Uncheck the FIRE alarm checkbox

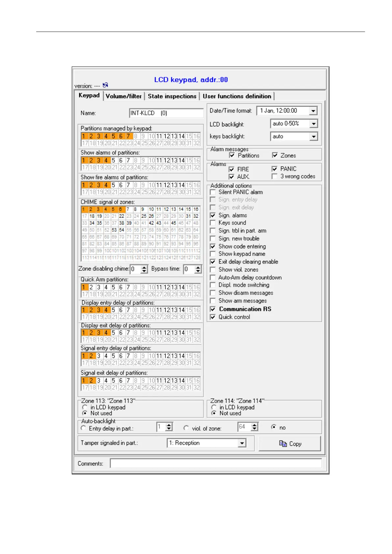click(231, 169)
